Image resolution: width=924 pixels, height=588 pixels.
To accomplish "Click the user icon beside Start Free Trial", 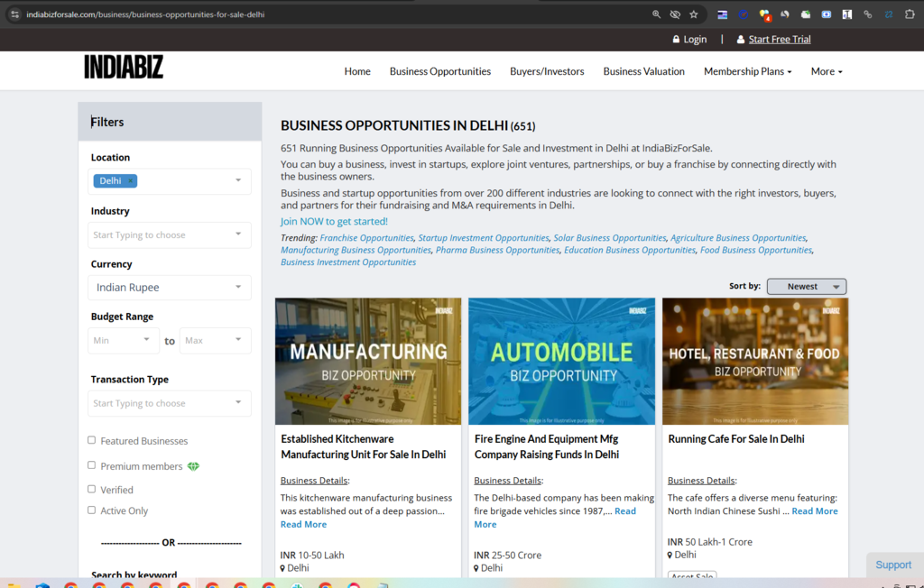I will (741, 39).
